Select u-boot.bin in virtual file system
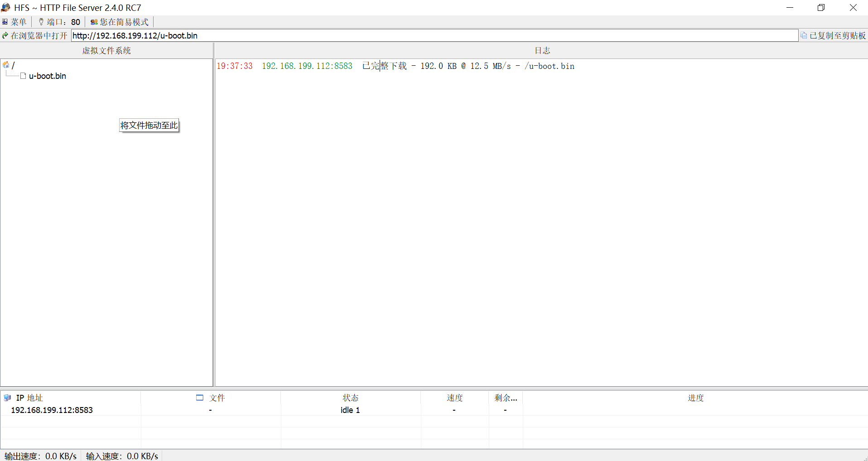Image resolution: width=868 pixels, height=461 pixels. [48, 76]
